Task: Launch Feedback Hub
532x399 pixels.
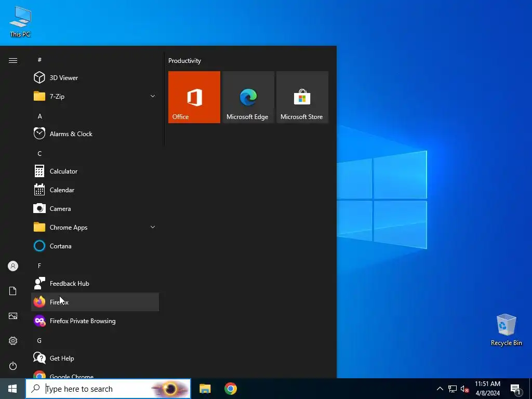Action: pyautogui.click(x=95, y=283)
